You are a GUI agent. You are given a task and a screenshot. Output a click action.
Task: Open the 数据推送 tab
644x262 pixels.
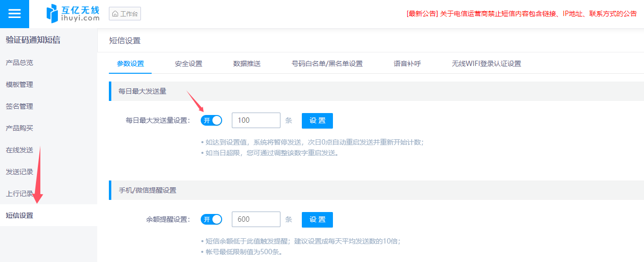pos(247,64)
